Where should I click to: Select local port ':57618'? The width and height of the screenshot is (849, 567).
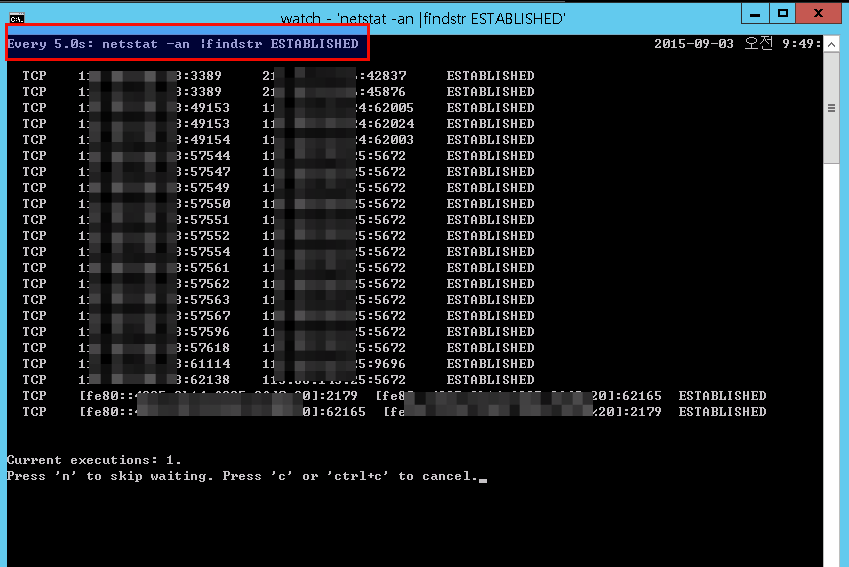click(207, 348)
